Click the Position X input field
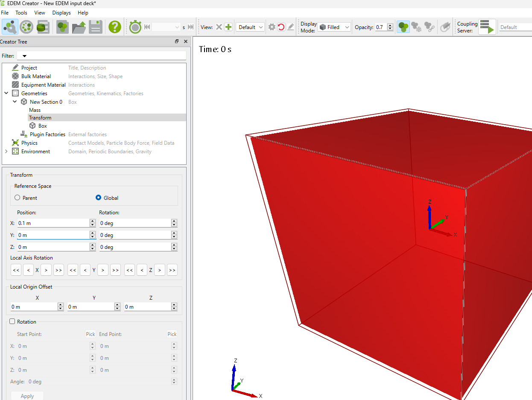The image size is (532, 400). [x=53, y=223]
